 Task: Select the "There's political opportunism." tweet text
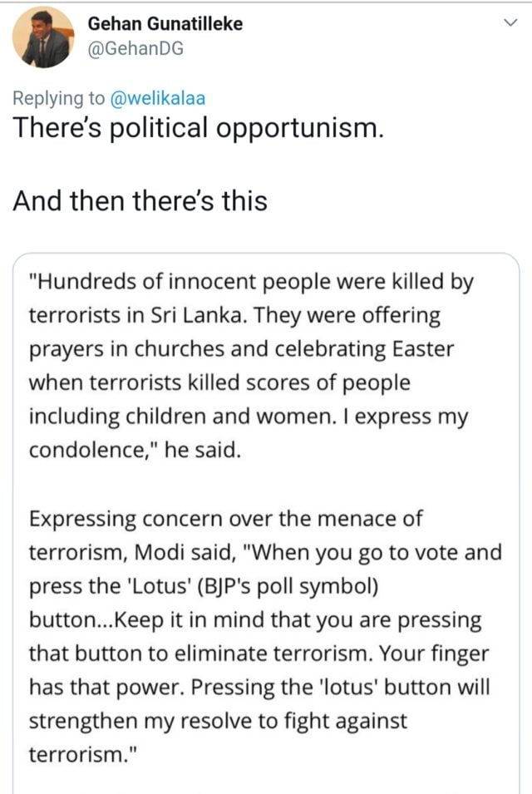tap(198, 129)
